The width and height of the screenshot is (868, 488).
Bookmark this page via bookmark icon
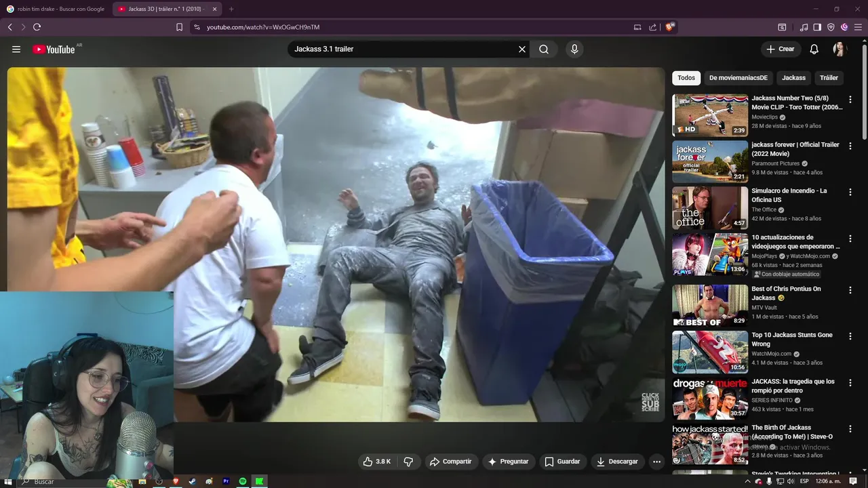pyautogui.click(x=179, y=27)
